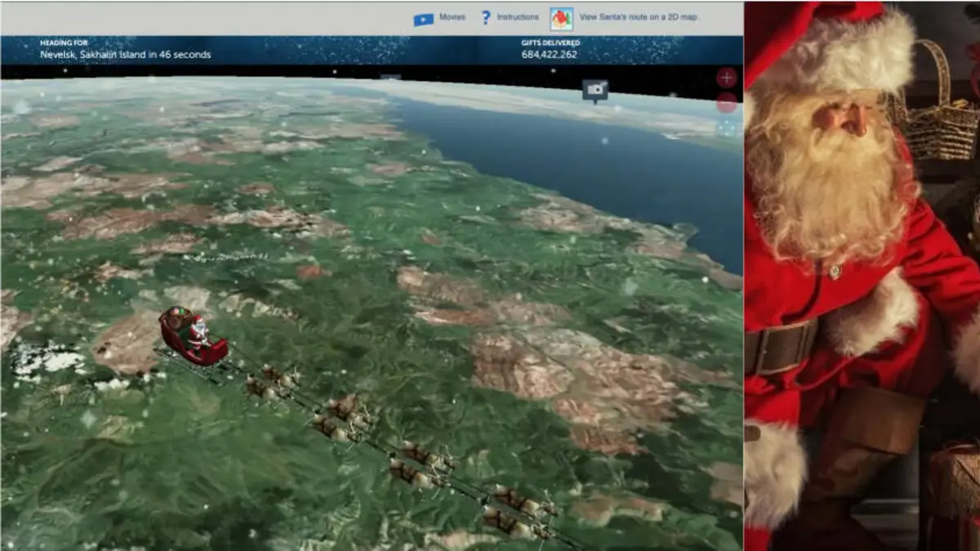Zoom out with the red minus button
This screenshot has height=551, width=980.
coord(726,103)
